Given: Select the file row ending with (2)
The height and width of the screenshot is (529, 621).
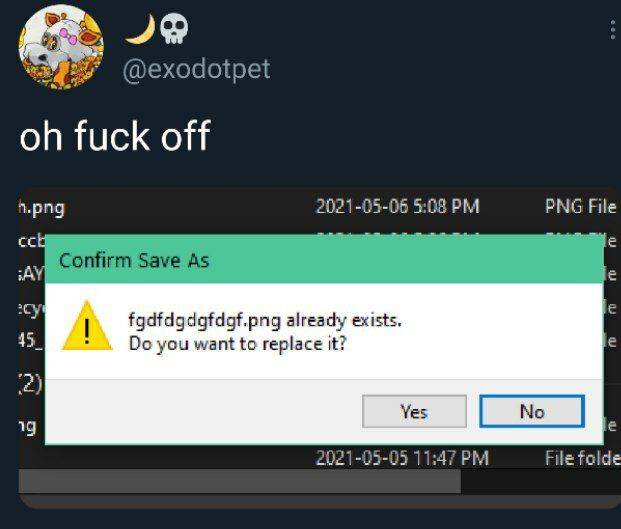Looking at the screenshot, I should click(31, 383).
